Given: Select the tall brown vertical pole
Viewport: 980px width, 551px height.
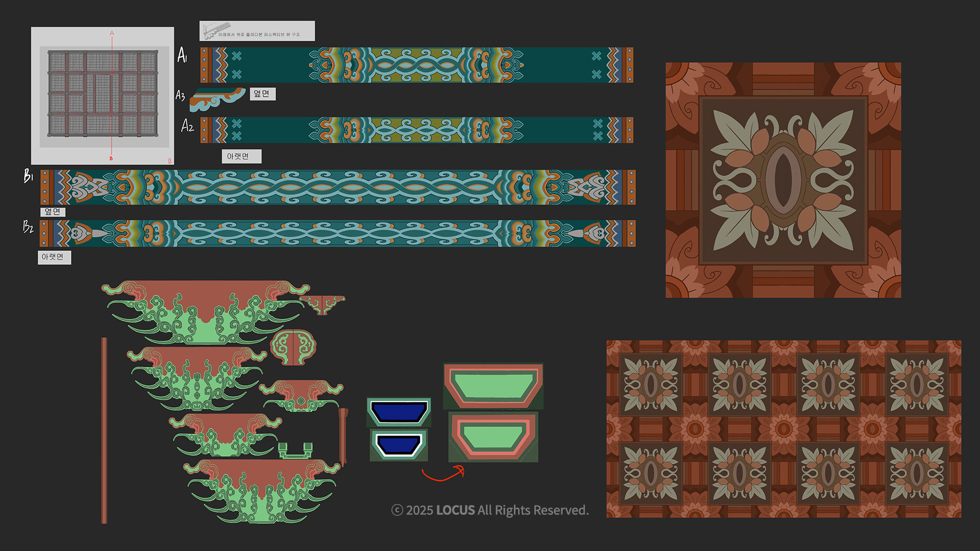Looking at the screenshot, I should click(x=104, y=430).
